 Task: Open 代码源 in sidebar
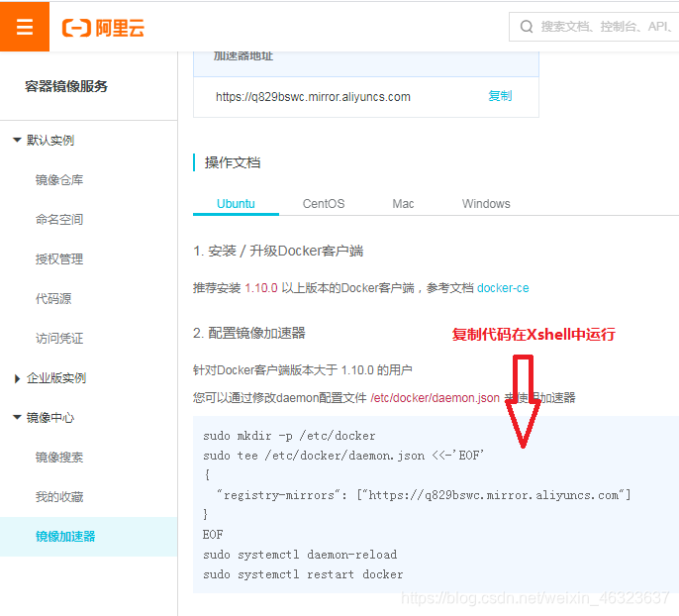click(x=53, y=298)
